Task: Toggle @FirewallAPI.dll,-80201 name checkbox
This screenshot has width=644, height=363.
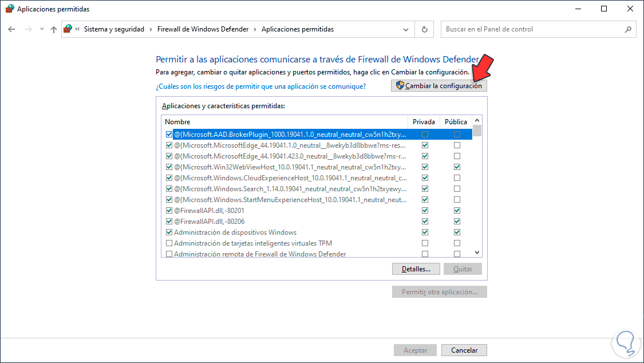Action: click(x=169, y=211)
